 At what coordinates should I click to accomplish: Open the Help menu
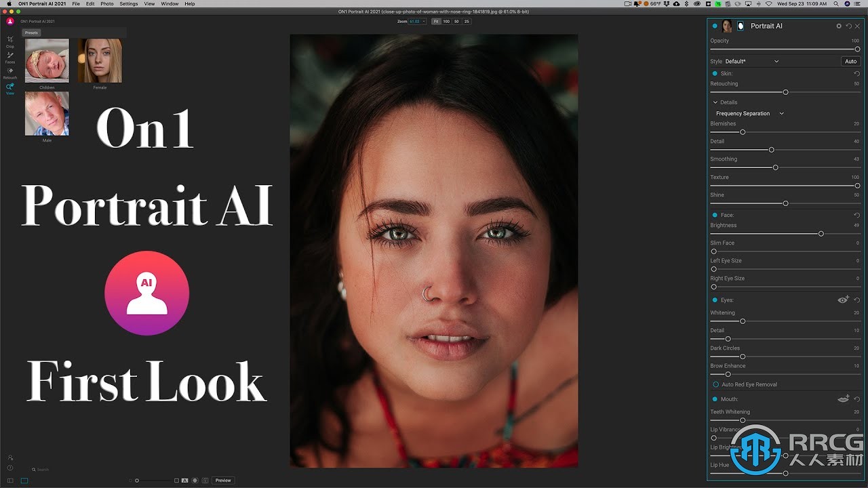pyautogui.click(x=190, y=4)
